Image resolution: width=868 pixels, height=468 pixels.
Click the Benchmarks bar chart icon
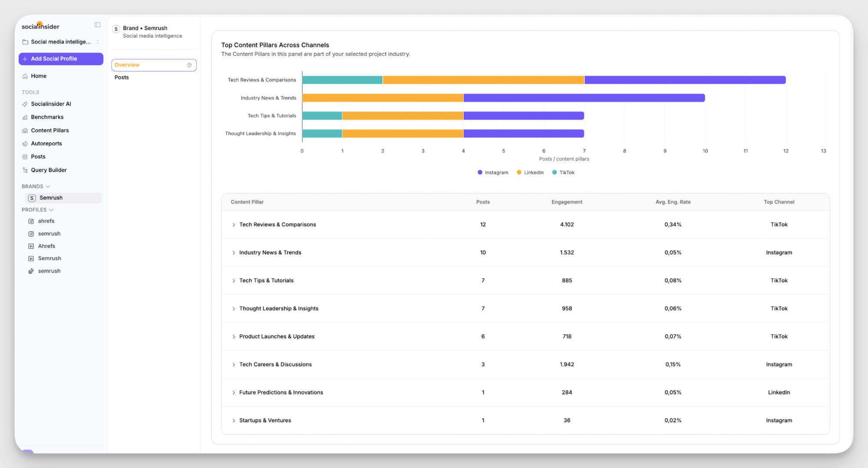pyautogui.click(x=25, y=117)
